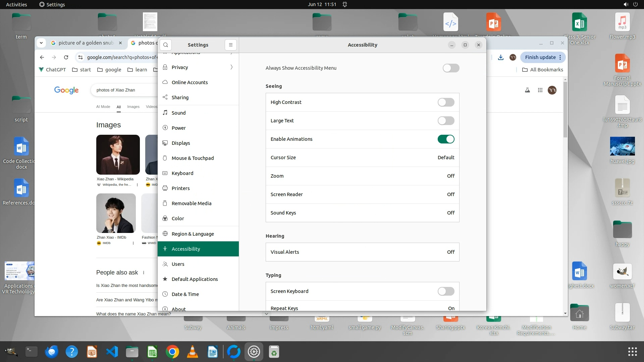The height and width of the screenshot is (362, 644).
Task: Toggle High Contrast switch
Action: (x=446, y=102)
